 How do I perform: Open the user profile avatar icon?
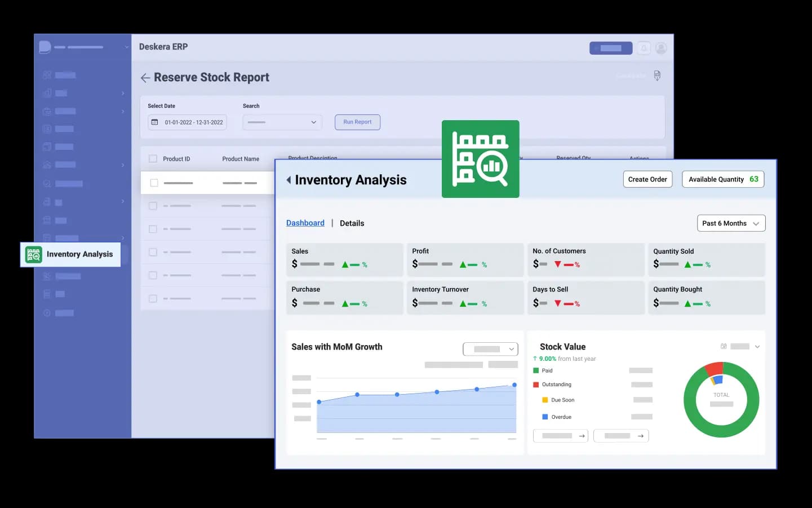point(661,48)
